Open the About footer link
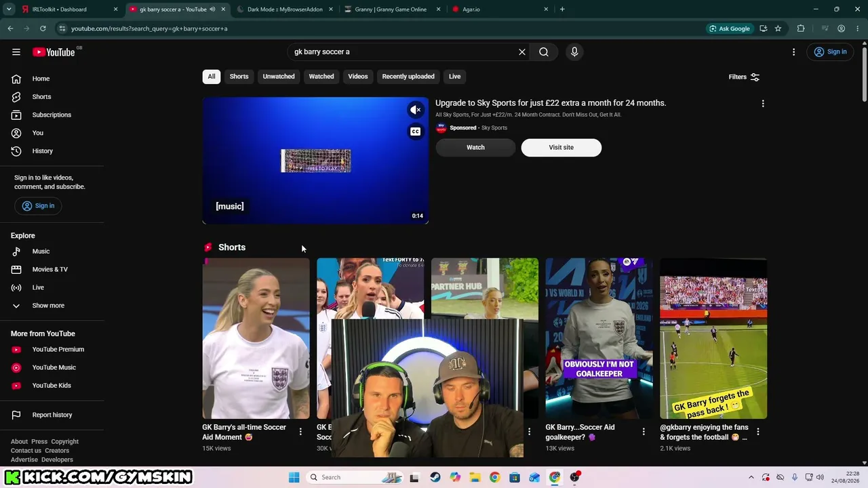 [19, 442]
